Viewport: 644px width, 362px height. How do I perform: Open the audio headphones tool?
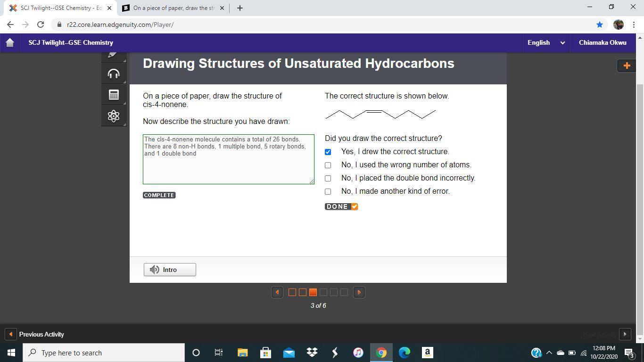pos(114,74)
